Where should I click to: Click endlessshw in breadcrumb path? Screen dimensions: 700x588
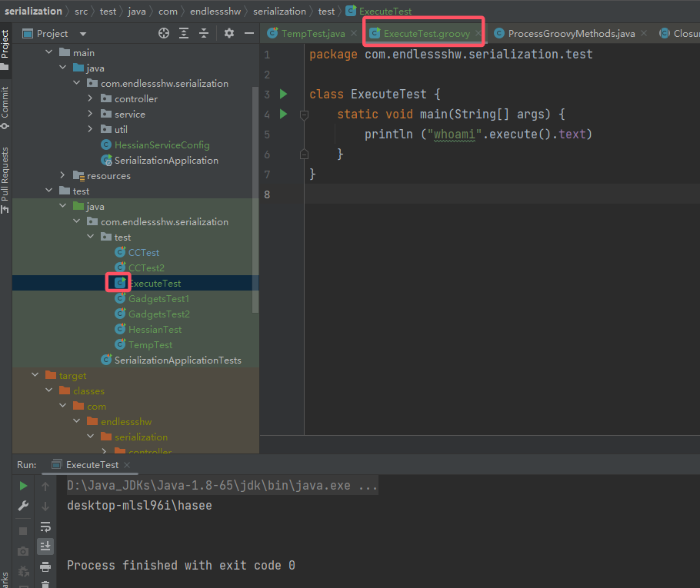[x=215, y=12]
